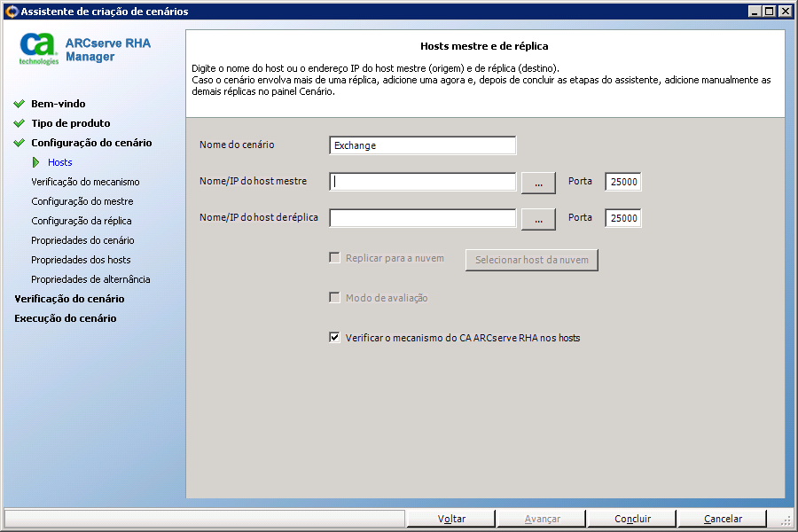This screenshot has width=798, height=532.
Task: Uncheck Verificar o mecanismo do CA ARCserve RHA
Action: tap(334, 337)
